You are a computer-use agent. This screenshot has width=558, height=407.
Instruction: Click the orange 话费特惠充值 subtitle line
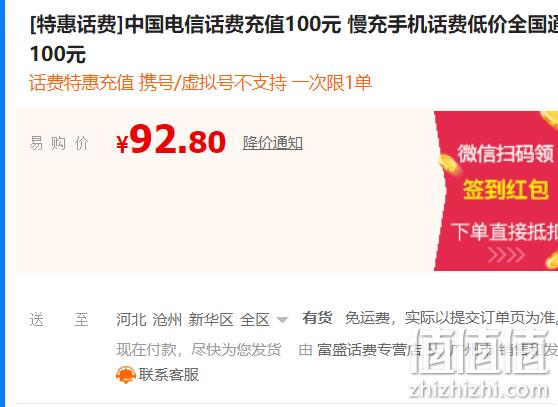tap(200, 83)
